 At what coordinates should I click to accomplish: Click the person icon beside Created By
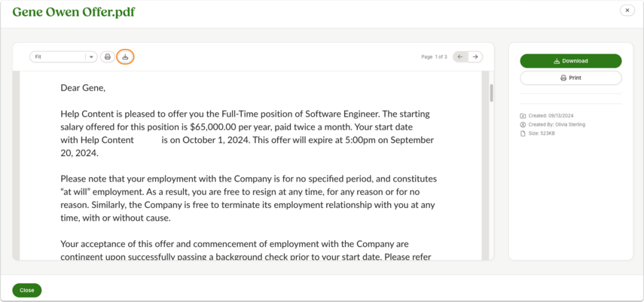point(523,124)
